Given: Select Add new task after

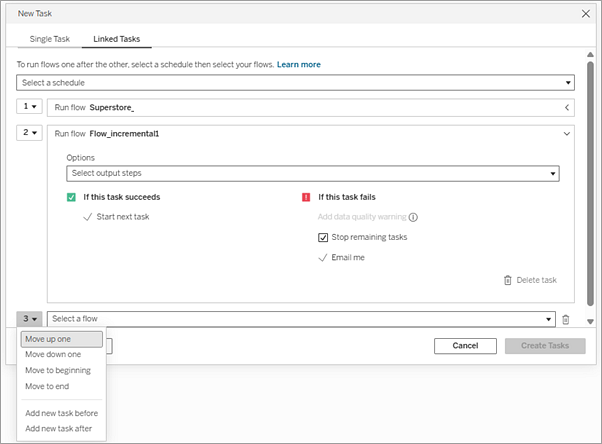Looking at the screenshot, I should (x=58, y=429).
